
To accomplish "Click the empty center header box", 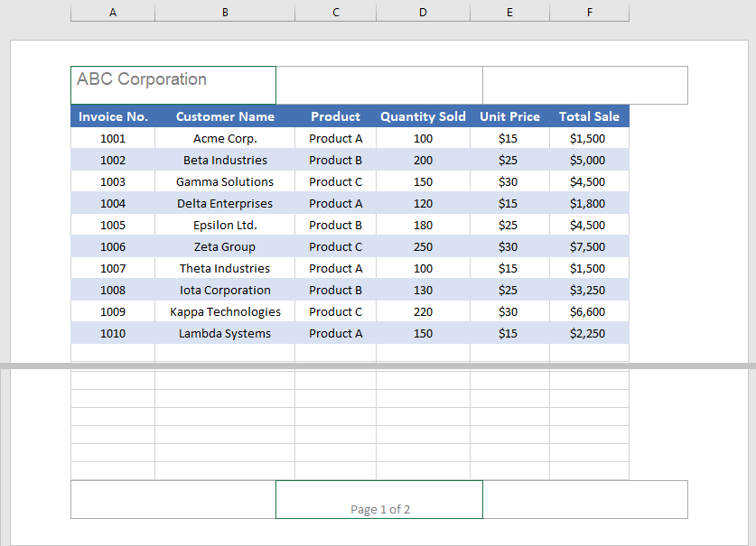I will [379, 86].
